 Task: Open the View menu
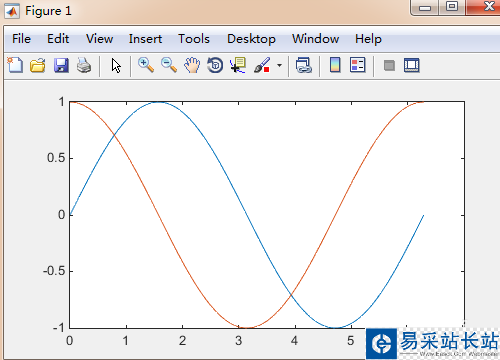pyautogui.click(x=99, y=39)
